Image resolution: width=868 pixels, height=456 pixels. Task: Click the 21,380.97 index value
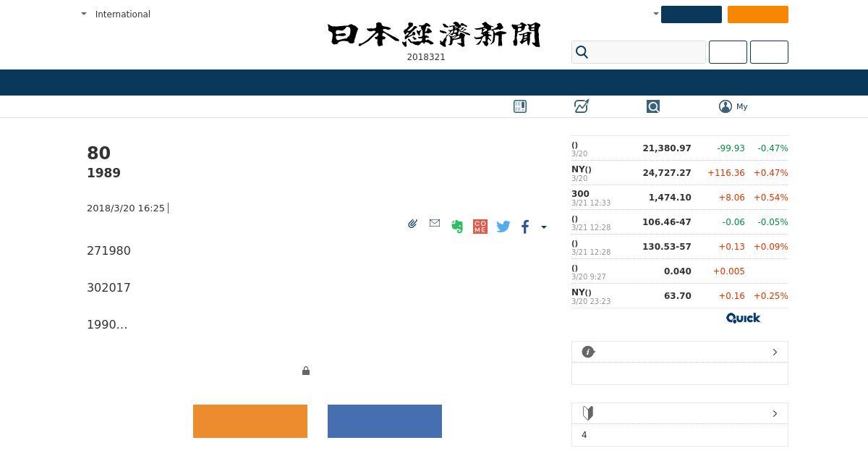pyautogui.click(x=667, y=148)
